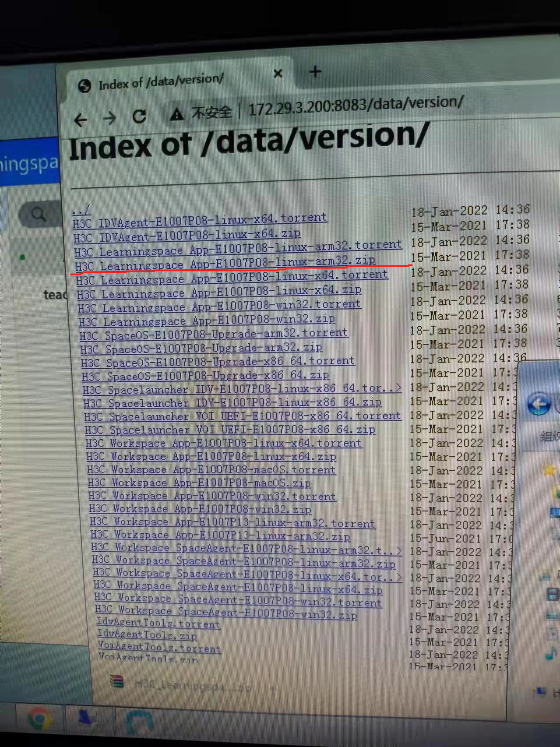560x747 pixels.
Task: Download H3C_Workspace_SpaceAgent-E1007P08-linux-arm32.zip
Action: (244, 562)
